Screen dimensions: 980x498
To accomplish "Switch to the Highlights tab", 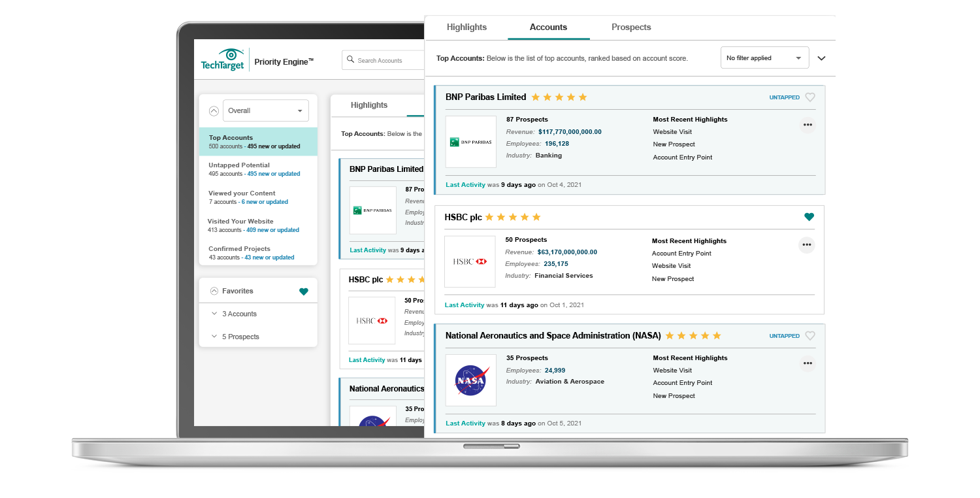I will (466, 27).
